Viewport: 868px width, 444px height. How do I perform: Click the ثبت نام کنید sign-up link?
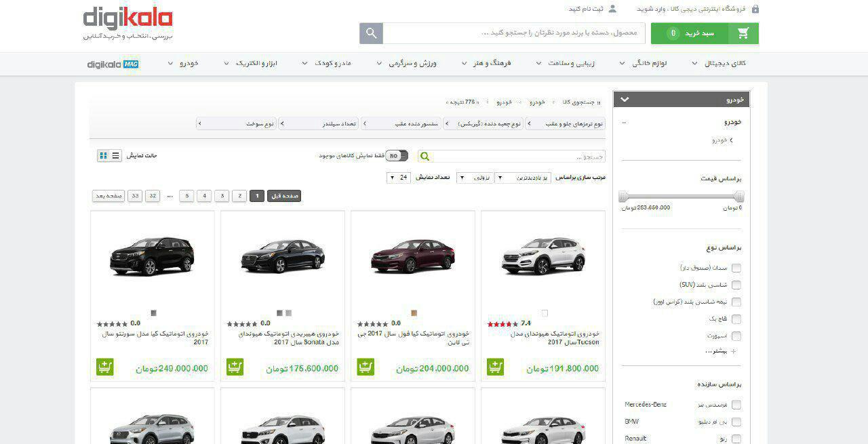tap(586, 9)
